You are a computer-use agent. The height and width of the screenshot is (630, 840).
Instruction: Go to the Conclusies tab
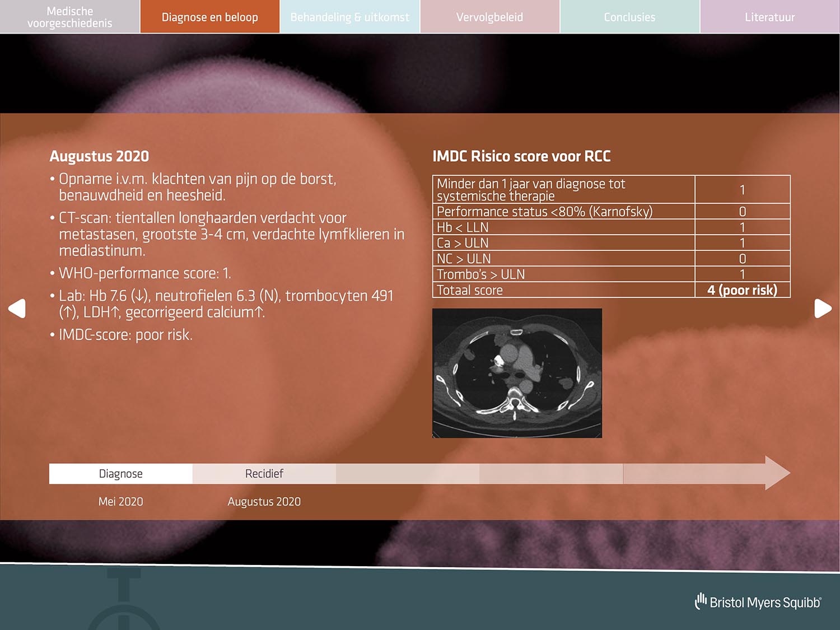tap(630, 17)
